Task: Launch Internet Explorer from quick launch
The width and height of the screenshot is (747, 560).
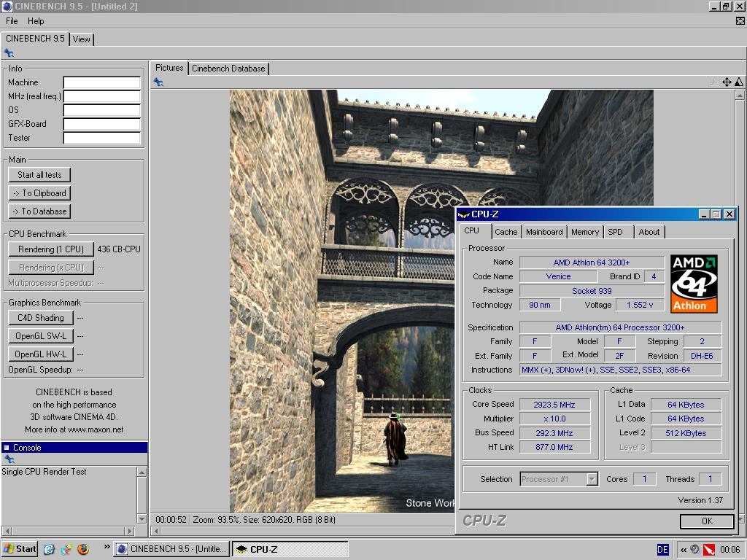Action: point(49,549)
